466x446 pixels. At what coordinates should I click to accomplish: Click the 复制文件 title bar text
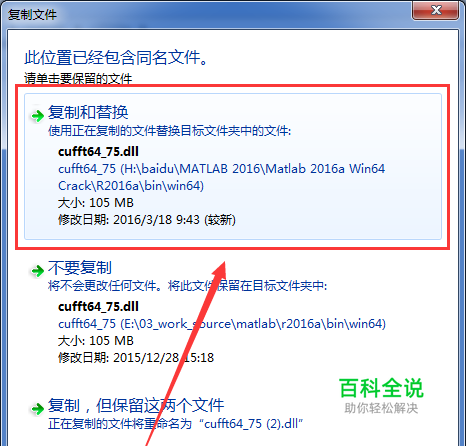(32, 15)
